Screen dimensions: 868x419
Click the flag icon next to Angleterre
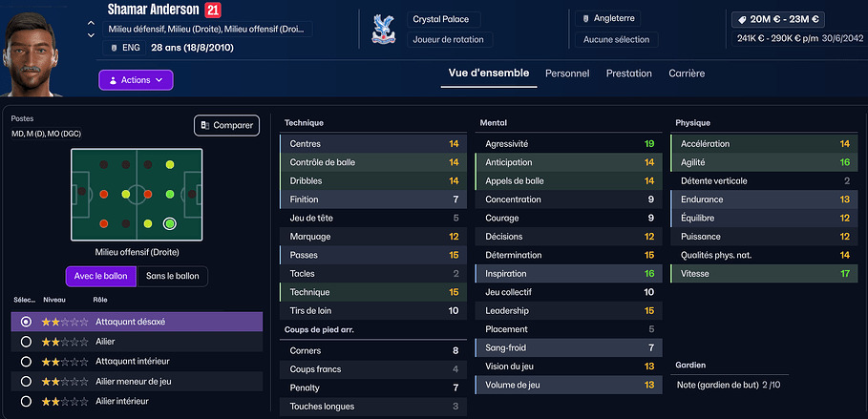point(585,18)
